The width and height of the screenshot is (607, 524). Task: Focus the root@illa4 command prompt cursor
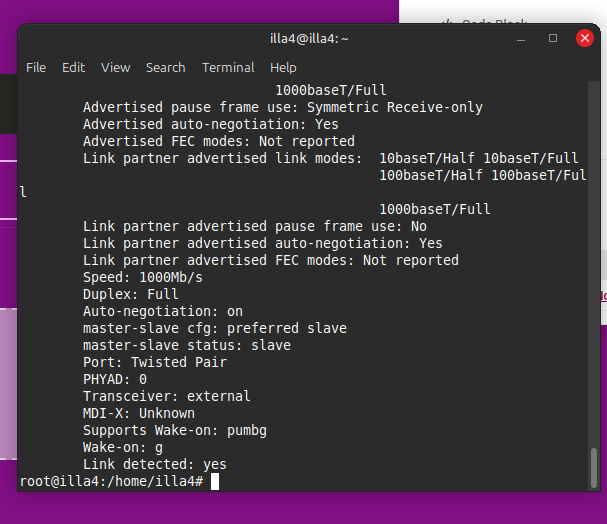[x=215, y=482]
